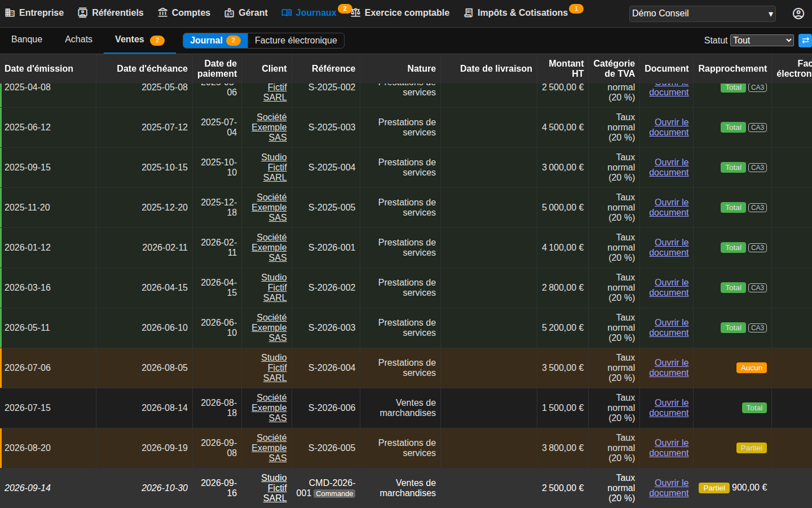Open the Impôts & Cotisations menu
This screenshot has height=508, width=812.
[x=515, y=12]
